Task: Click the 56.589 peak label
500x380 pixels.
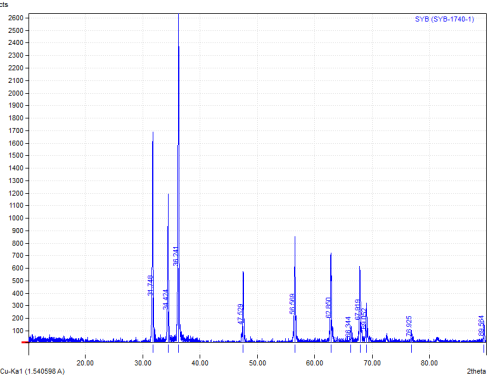Action: click(x=292, y=304)
